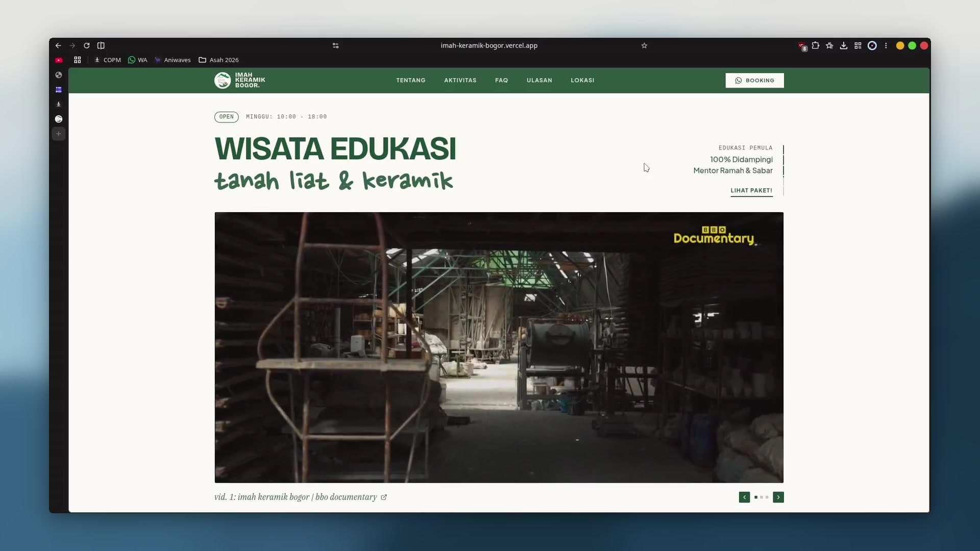Open the bookmarks star list icon
Screen dimensions: 980x551
[x=829, y=45]
